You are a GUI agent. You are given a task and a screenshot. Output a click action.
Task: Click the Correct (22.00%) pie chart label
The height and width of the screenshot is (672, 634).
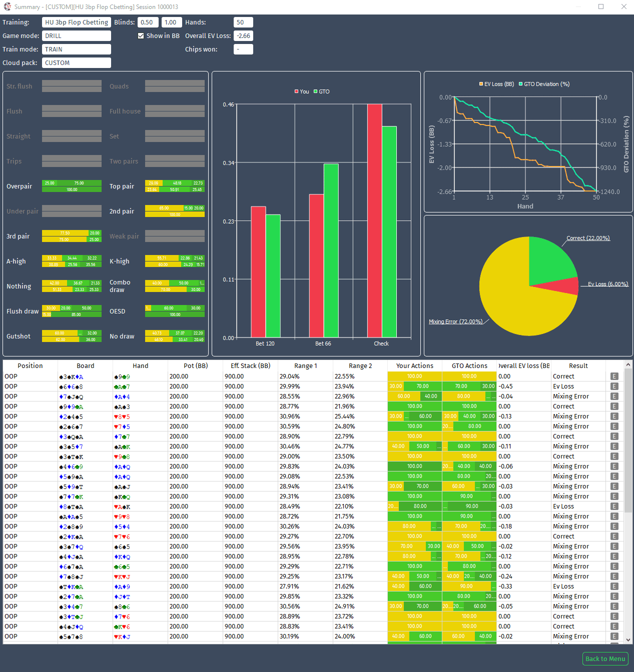[588, 238]
